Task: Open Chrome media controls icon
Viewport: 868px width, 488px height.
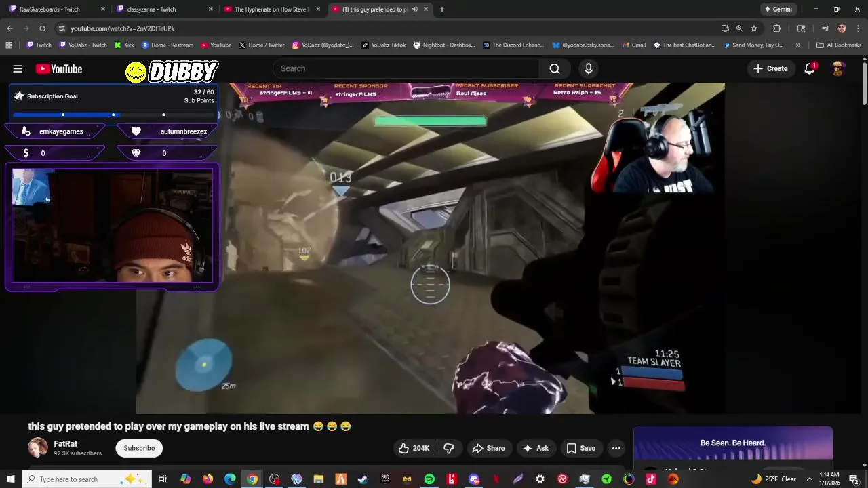Action: [x=825, y=28]
